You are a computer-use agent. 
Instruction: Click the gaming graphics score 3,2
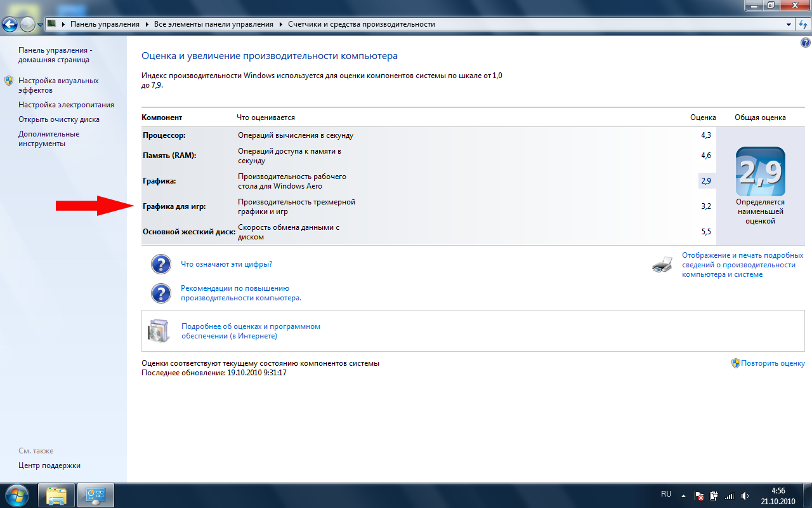click(x=706, y=206)
